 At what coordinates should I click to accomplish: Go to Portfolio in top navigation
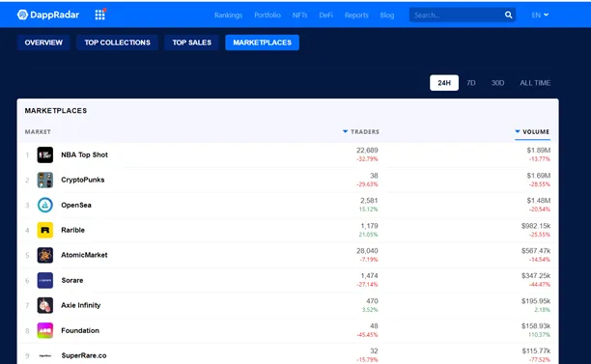click(267, 15)
